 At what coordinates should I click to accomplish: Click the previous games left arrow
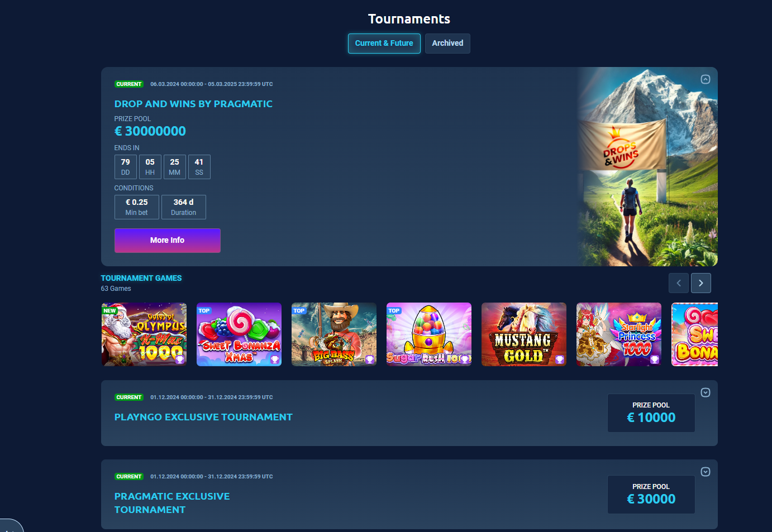[679, 283]
